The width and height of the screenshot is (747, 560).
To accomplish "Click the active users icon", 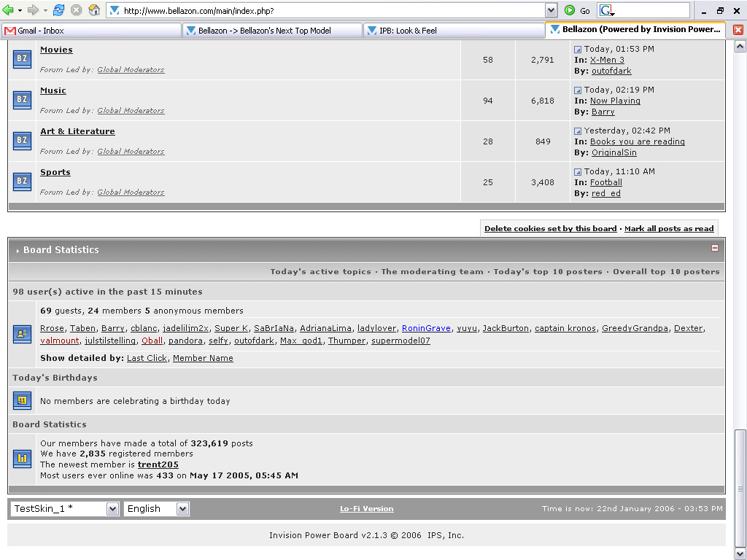I will [22, 334].
